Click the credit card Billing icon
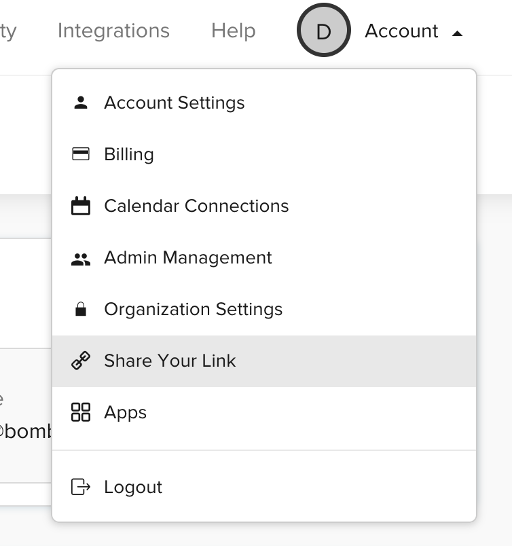512x547 pixels. (81, 154)
